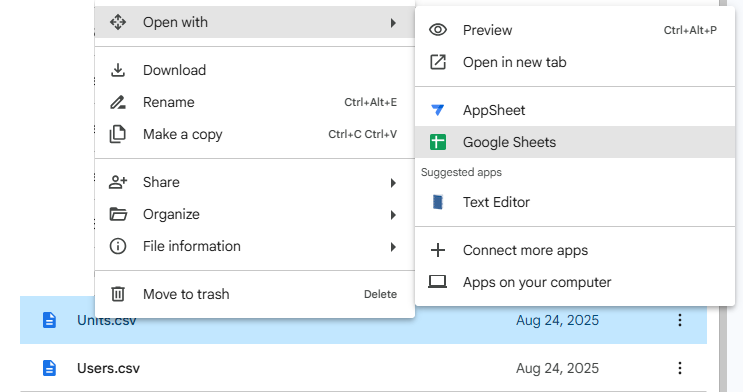Click the File information circle icon
Screen dimensions: 745x392
coord(118,246)
